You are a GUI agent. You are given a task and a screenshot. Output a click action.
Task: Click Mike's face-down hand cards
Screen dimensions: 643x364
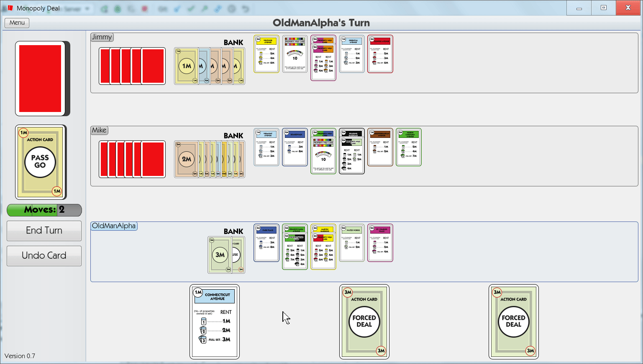point(132,159)
